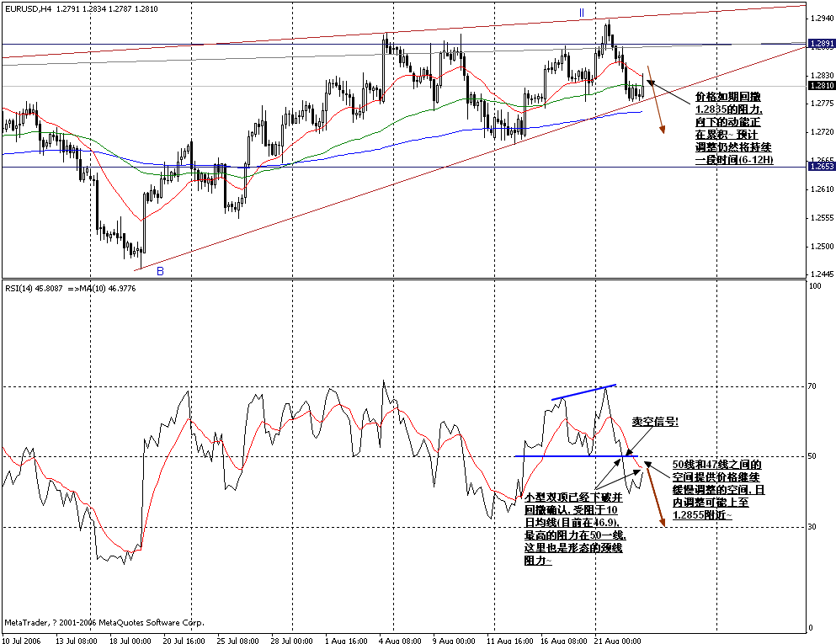Click the 20 Jul 16:00 time label

[184, 641]
